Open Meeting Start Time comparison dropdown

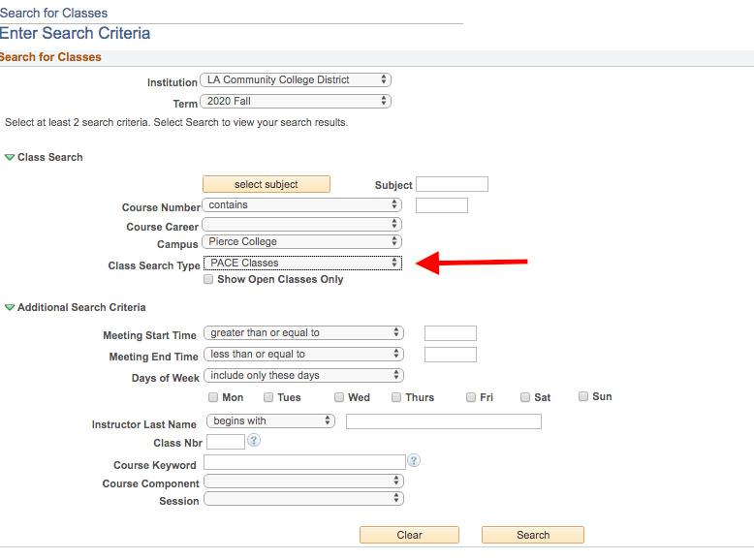coord(304,332)
